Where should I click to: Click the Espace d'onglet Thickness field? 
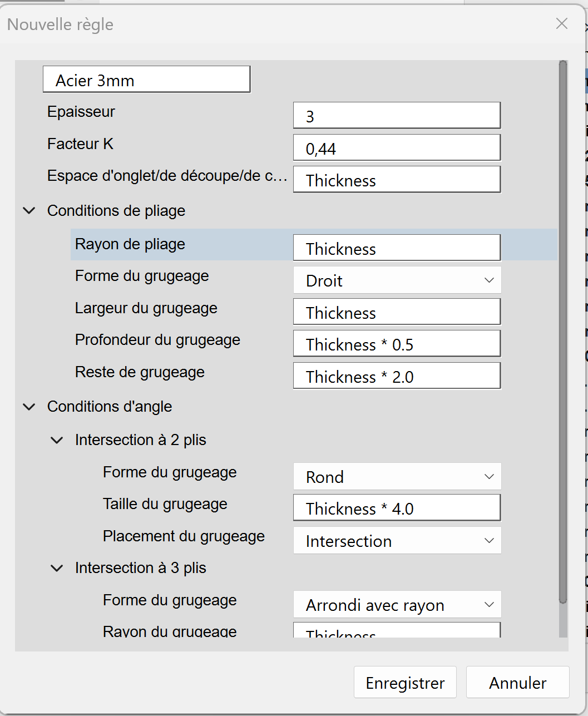397,180
